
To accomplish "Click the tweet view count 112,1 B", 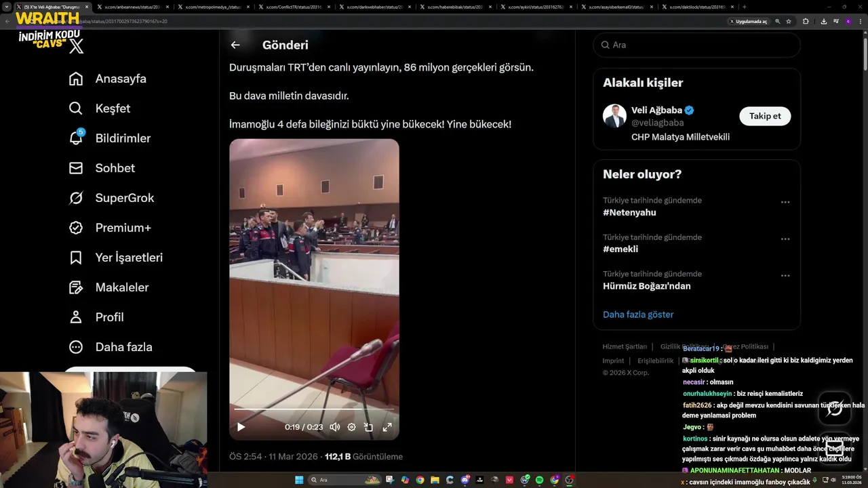I will (x=338, y=457).
